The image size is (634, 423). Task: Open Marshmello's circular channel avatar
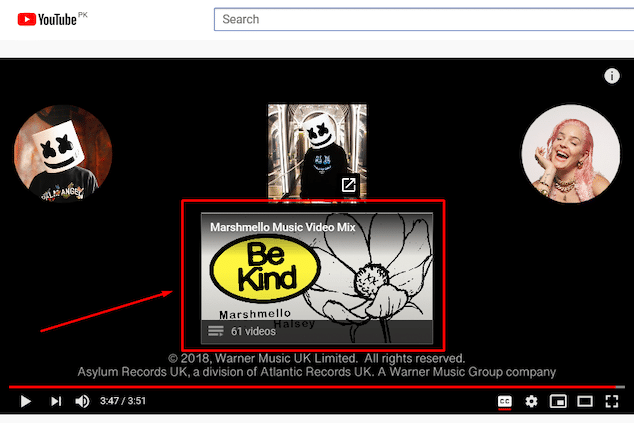[x=63, y=154]
